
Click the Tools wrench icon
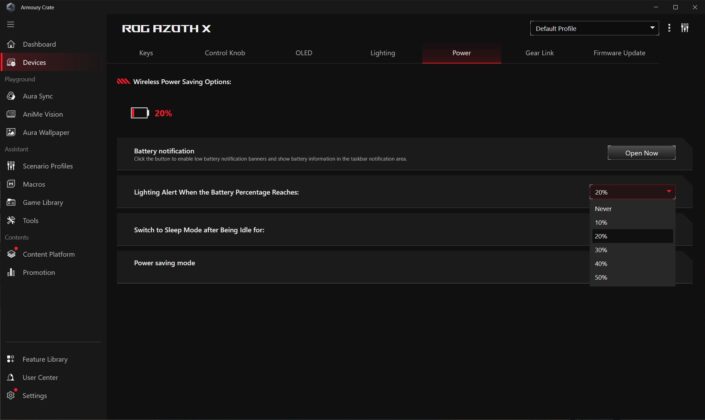pos(11,220)
